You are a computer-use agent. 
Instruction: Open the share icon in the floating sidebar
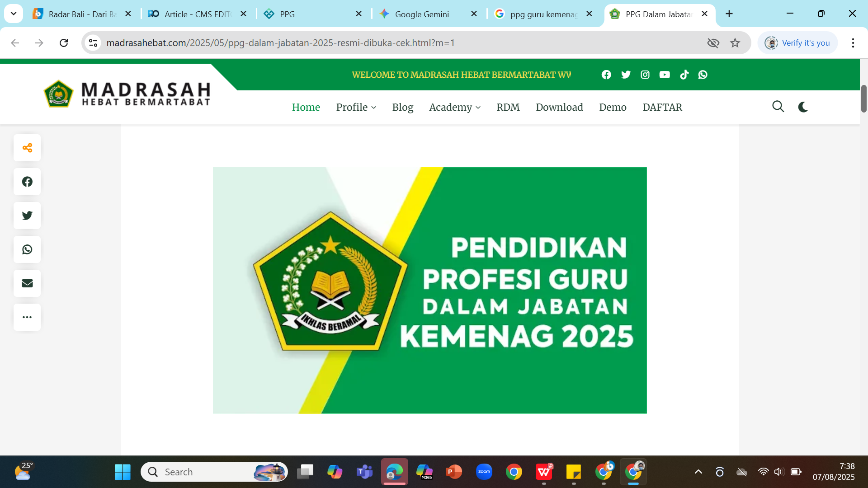click(x=27, y=148)
